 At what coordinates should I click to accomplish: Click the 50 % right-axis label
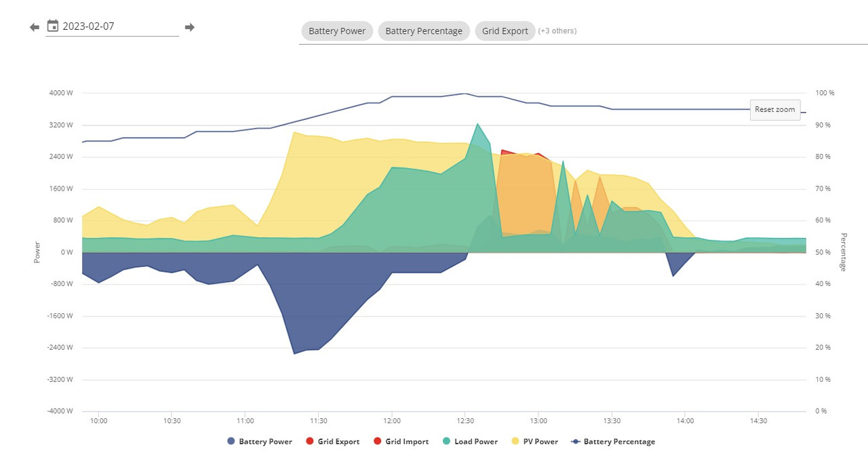click(823, 252)
